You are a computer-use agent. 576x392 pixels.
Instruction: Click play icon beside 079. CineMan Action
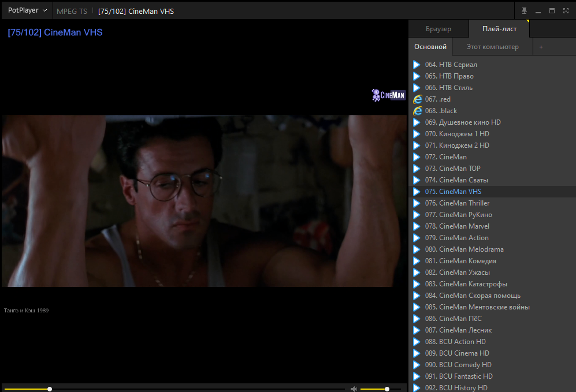click(417, 238)
